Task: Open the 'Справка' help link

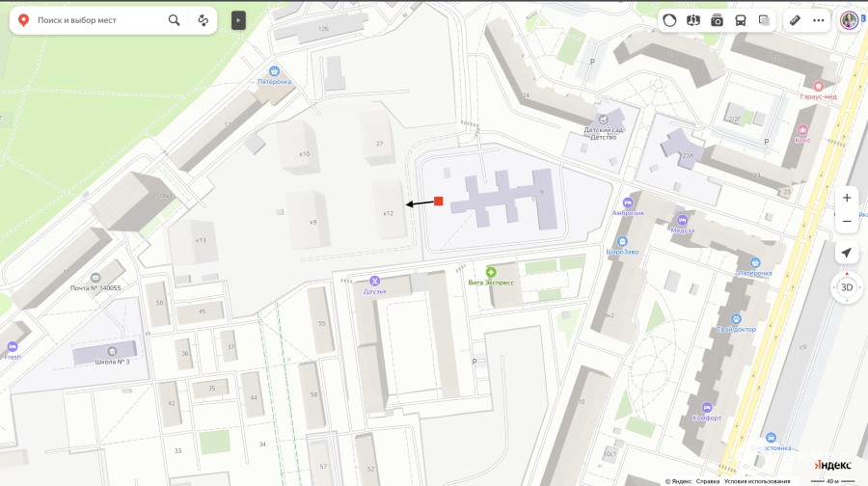Action: pyautogui.click(x=708, y=481)
